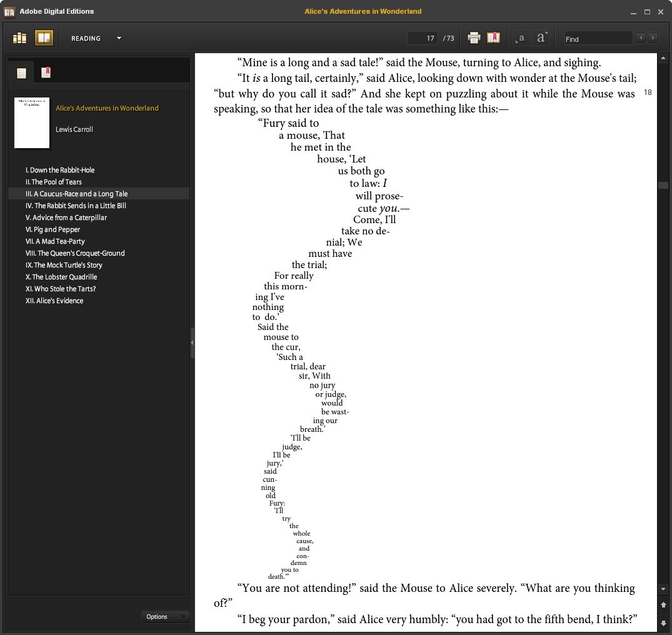The width and height of the screenshot is (672, 635).
Task: Go to IX. The Mock Turtle's Story
Action: pos(64,265)
